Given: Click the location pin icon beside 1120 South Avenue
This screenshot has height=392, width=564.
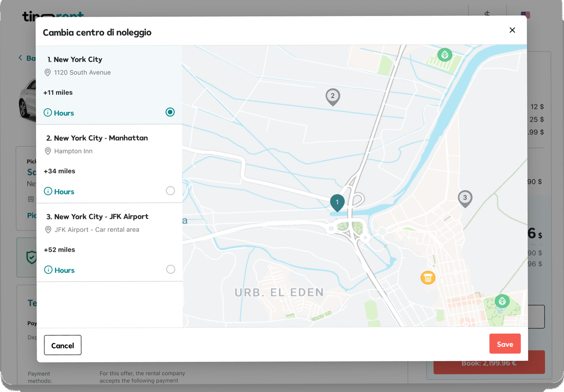Looking at the screenshot, I should tap(47, 72).
